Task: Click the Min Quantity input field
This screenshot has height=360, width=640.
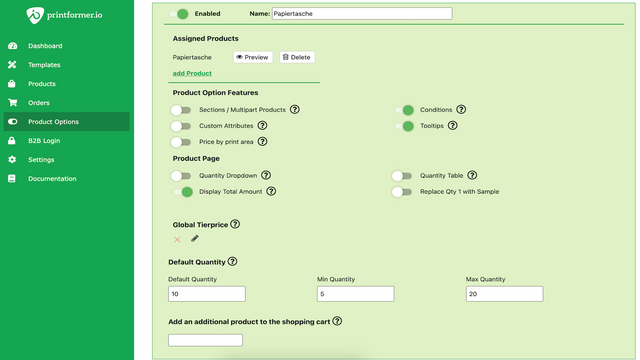Action: pyautogui.click(x=356, y=294)
